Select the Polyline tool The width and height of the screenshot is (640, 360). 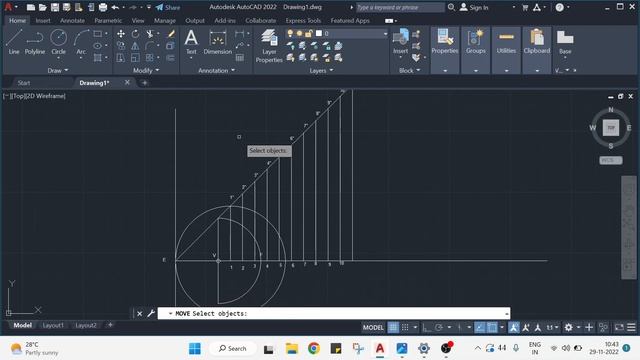(x=35, y=42)
